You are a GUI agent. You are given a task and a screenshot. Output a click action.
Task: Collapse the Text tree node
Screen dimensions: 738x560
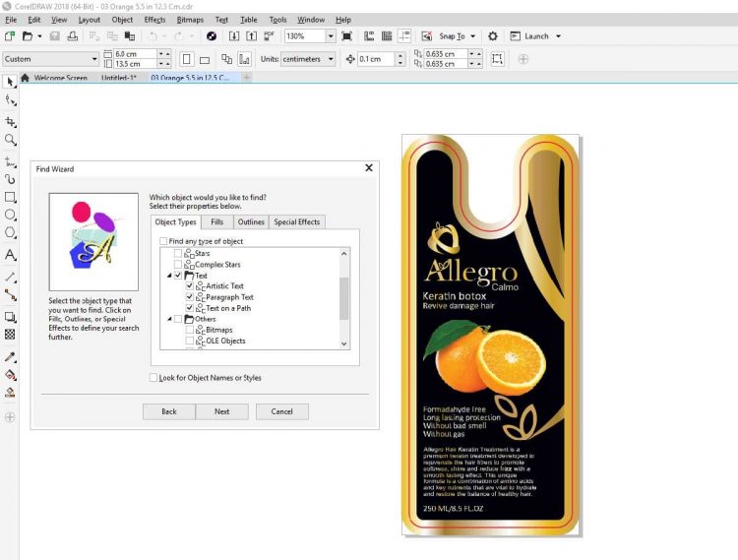(169, 276)
